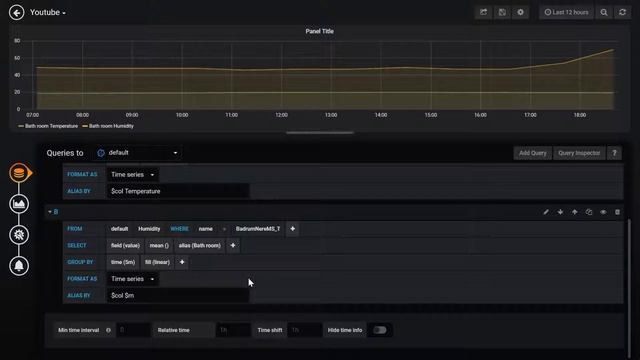Click the default retention policy segment
Image resolution: width=640 pixels, height=360 pixels.
[119, 229]
